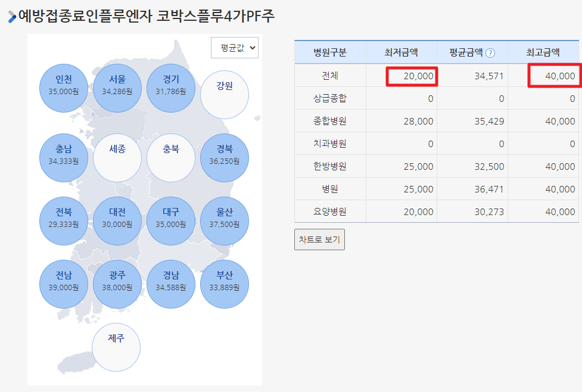Click the 32,500 average cell
The width and height of the screenshot is (582, 392).
[472, 166]
